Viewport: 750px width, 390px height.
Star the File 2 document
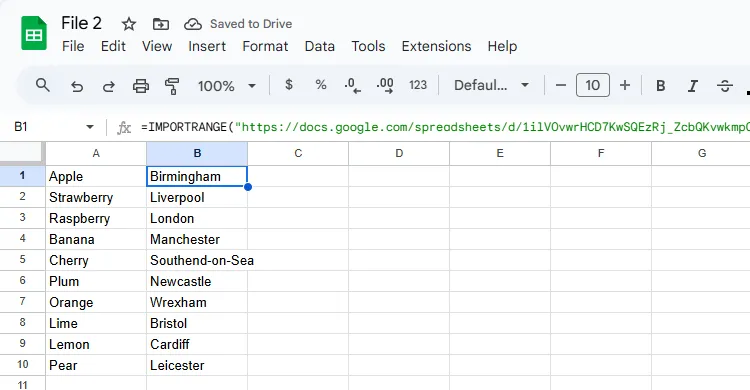129,24
